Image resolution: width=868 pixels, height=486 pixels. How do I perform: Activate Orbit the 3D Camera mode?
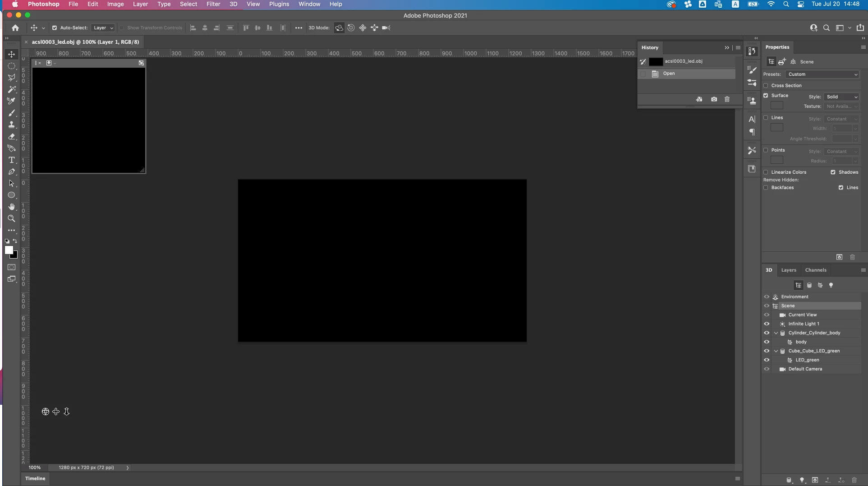tap(339, 28)
